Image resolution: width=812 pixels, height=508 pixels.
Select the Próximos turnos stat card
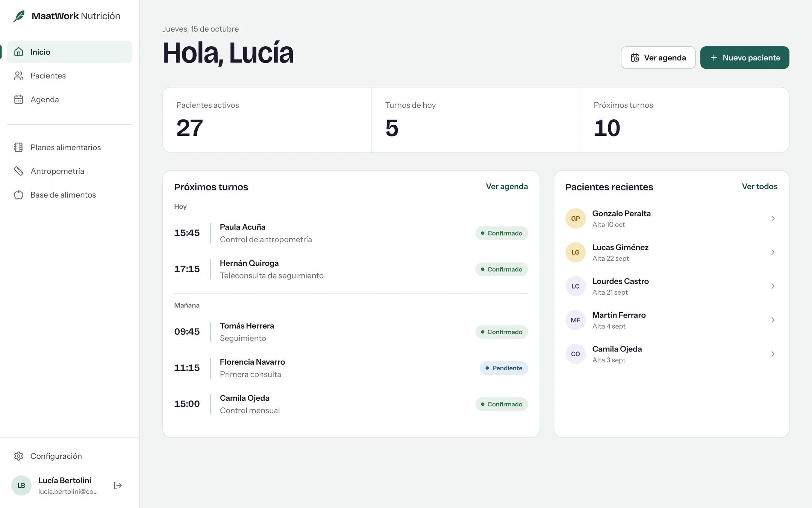coord(684,120)
